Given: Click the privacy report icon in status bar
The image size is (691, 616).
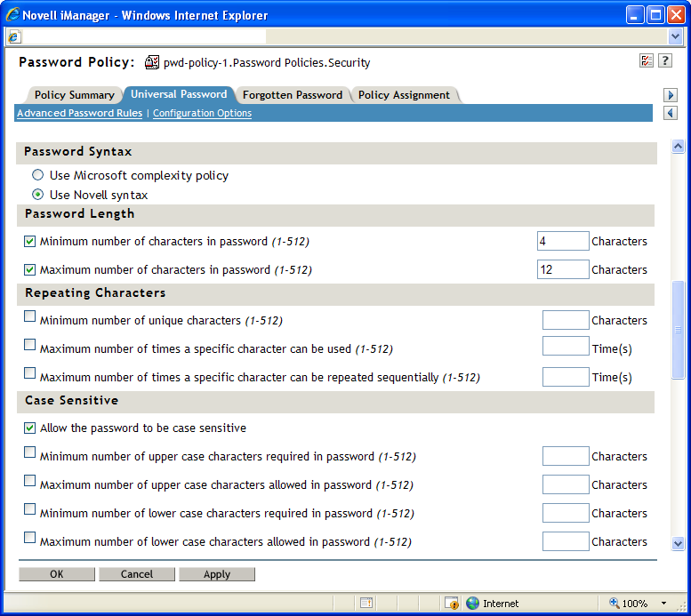Looking at the screenshot, I should (366, 603).
